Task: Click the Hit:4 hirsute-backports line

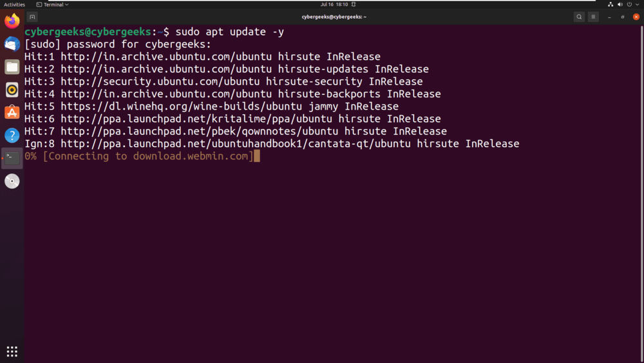Action: pyautogui.click(x=232, y=93)
